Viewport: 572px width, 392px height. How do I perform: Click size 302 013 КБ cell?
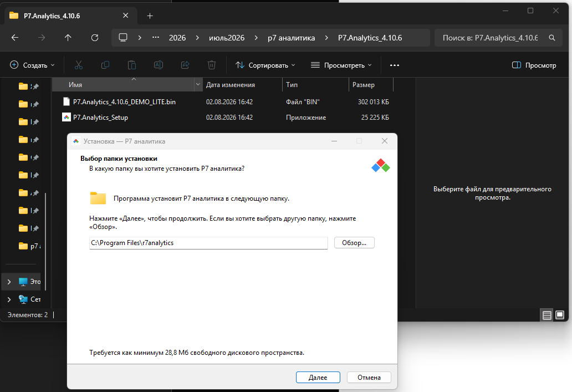(373, 102)
